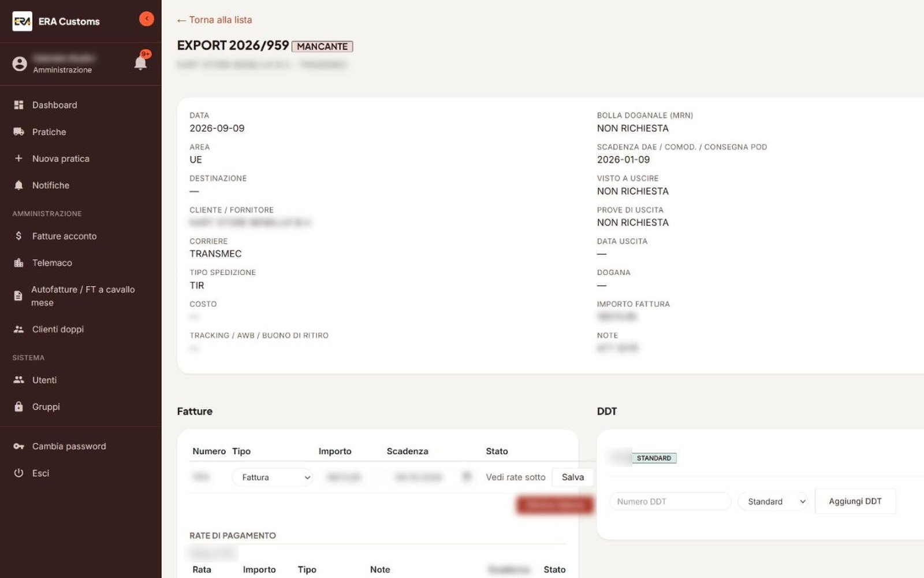Click the AREA value UE
This screenshot has width=924, height=578.
196,160
